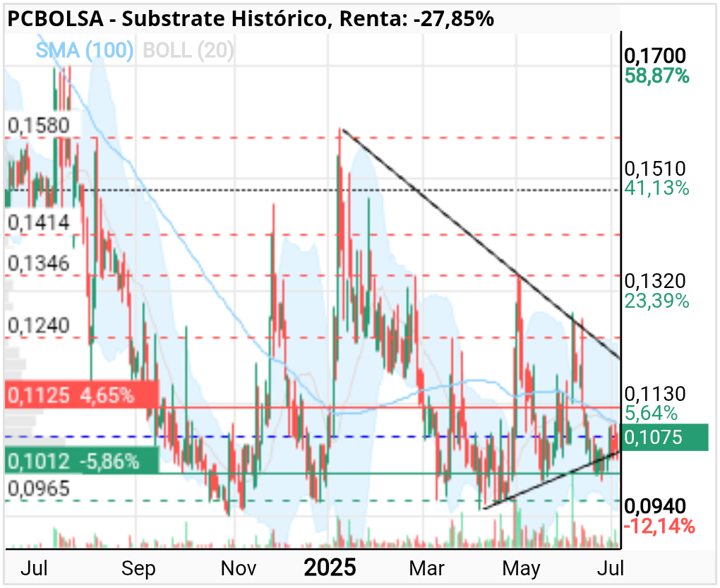Click the Nov label on time axis

point(239,568)
